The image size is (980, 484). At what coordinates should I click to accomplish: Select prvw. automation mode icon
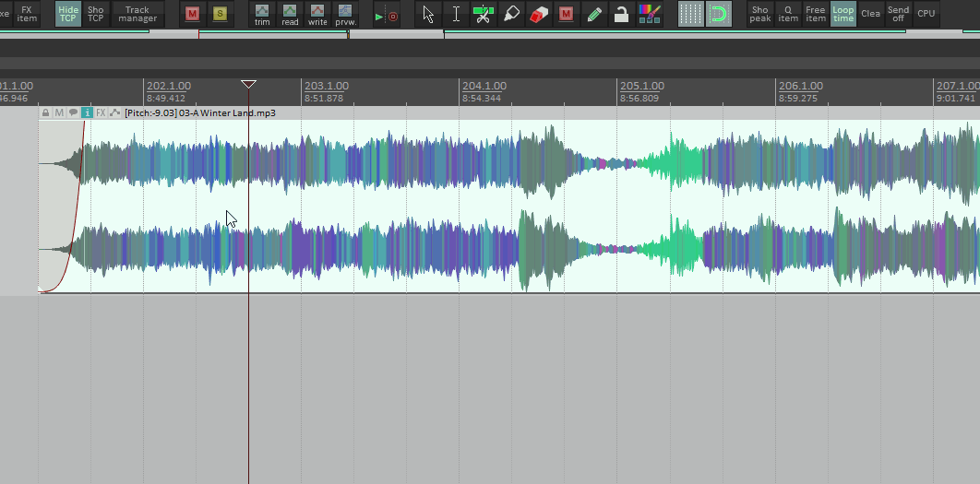pyautogui.click(x=345, y=14)
